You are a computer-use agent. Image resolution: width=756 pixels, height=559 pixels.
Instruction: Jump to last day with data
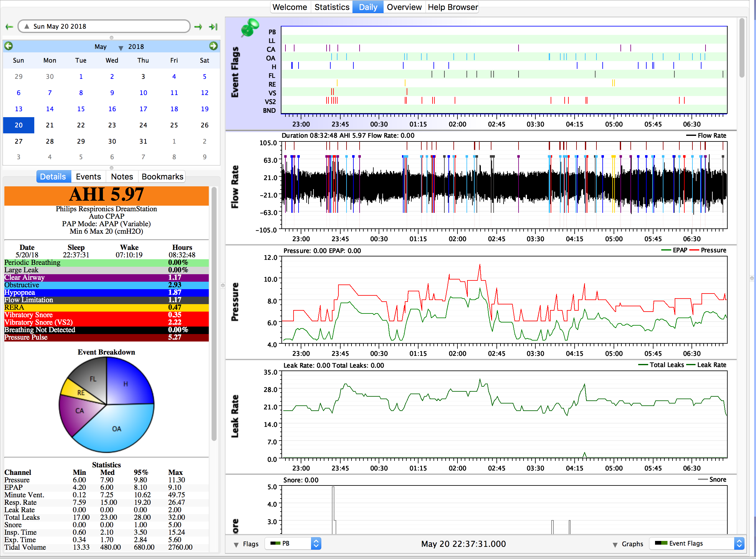point(213,26)
